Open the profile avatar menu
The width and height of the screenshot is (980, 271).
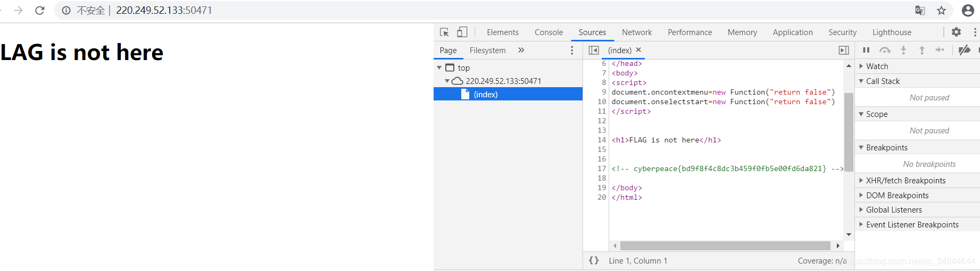tap(968, 11)
